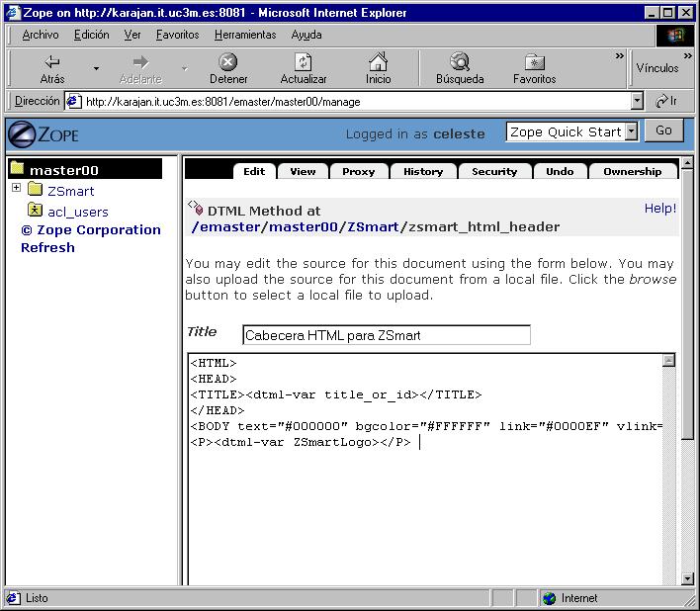Click the ZSmart folder icon
700x611 pixels.
pyautogui.click(x=35, y=189)
